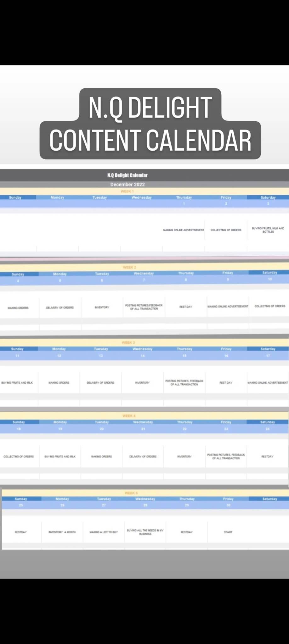Image resolution: width=289 pixels, height=644 pixels.
Task: Click 'MAKING ORDERS' in Week 2
Action: pyautogui.click(x=18, y=308)
